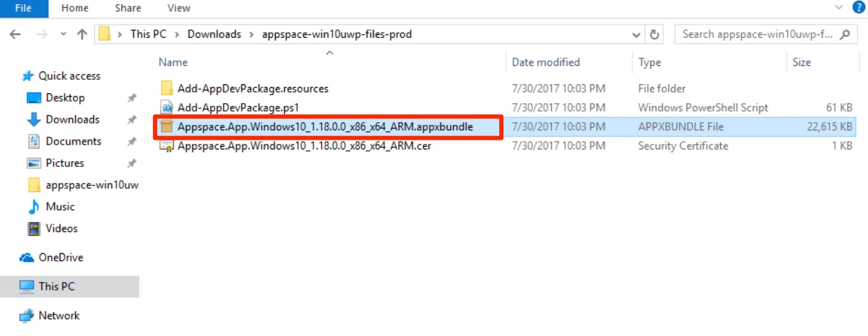Screen dimensions: 868x336
Task: Click the Desktop monitor icon in sidebar
Action: (34, 98)
